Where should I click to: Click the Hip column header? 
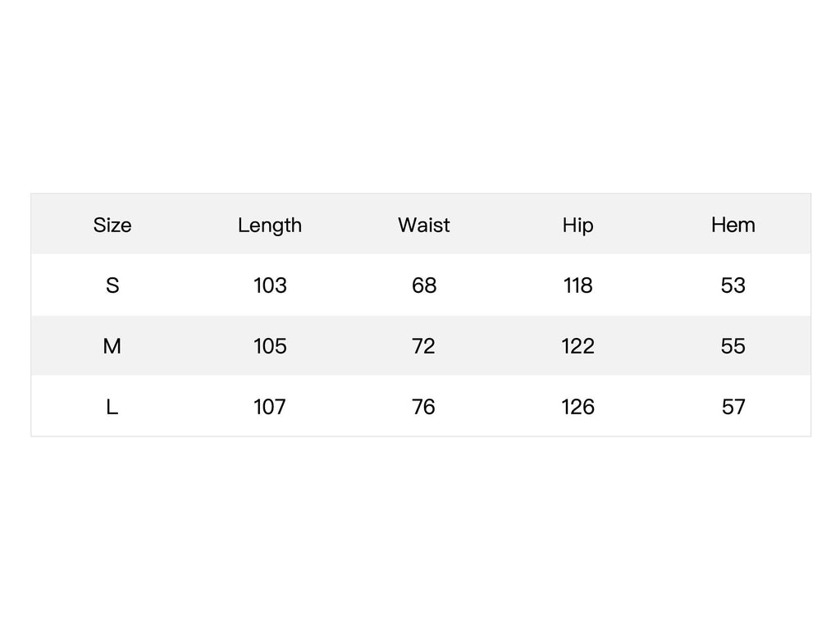coord(578,225)
